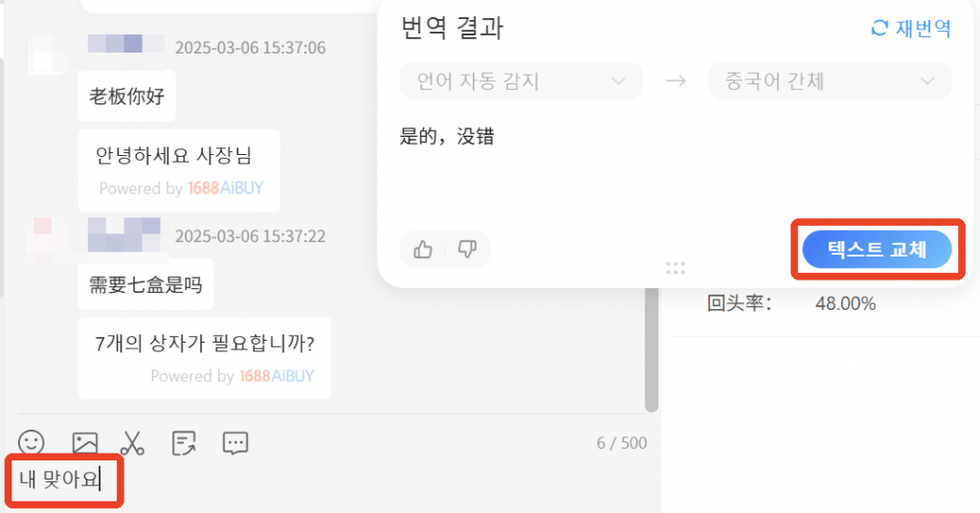The width and height of the screenshot is (980, 513).
Task: Click the 재번역 retranslate refresh icon
Action: coord(880,28)
